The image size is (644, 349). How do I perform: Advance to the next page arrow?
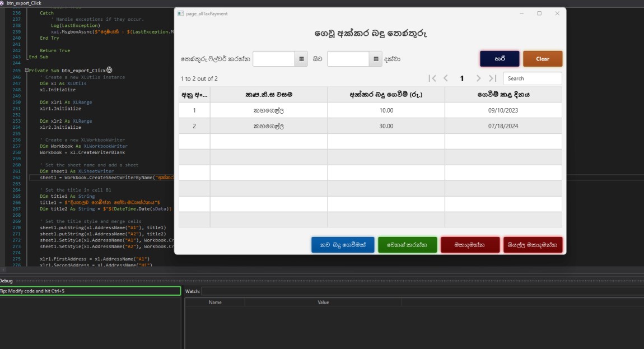coord(478,78)
